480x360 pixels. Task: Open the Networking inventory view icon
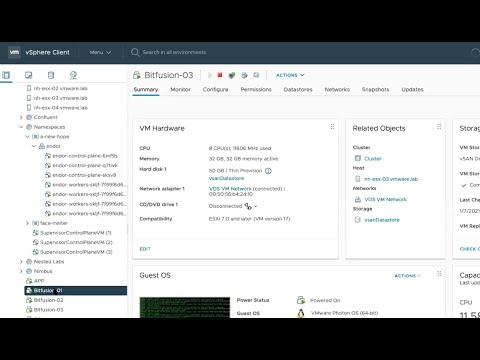tap(73, 75)
